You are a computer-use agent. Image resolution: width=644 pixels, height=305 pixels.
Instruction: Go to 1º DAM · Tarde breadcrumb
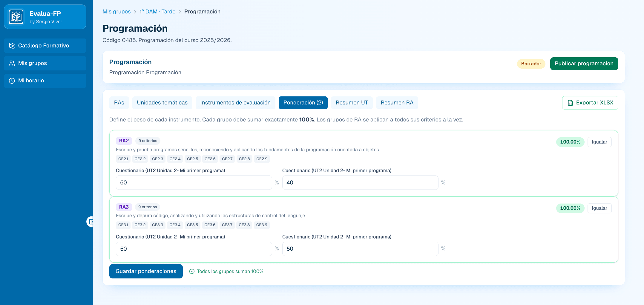coord(157,12)
